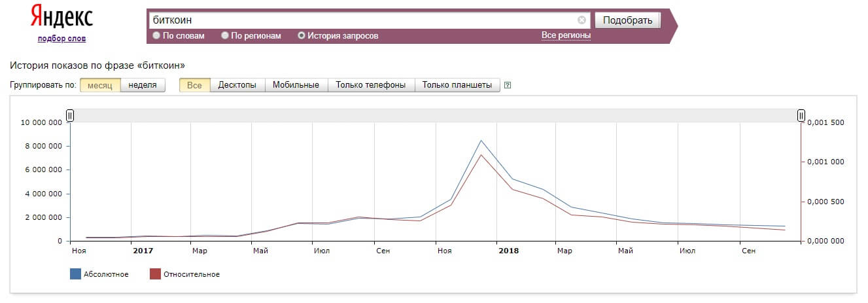This screenshot has height=303, width=868.
Task: Click the blue 'Абсолютное' legend swatch
Action: [75, 274]
